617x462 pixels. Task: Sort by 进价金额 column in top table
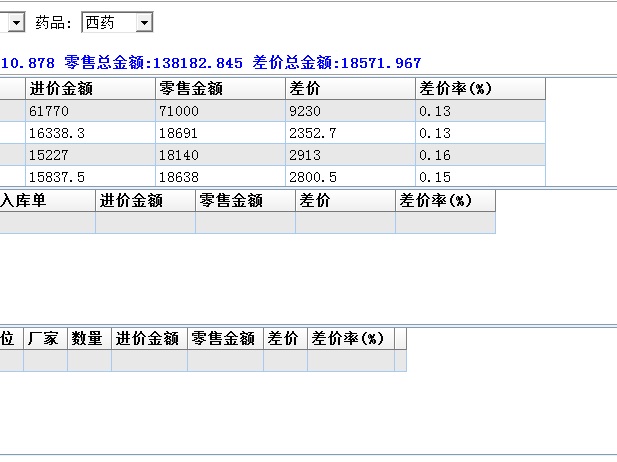pos(91,89)
